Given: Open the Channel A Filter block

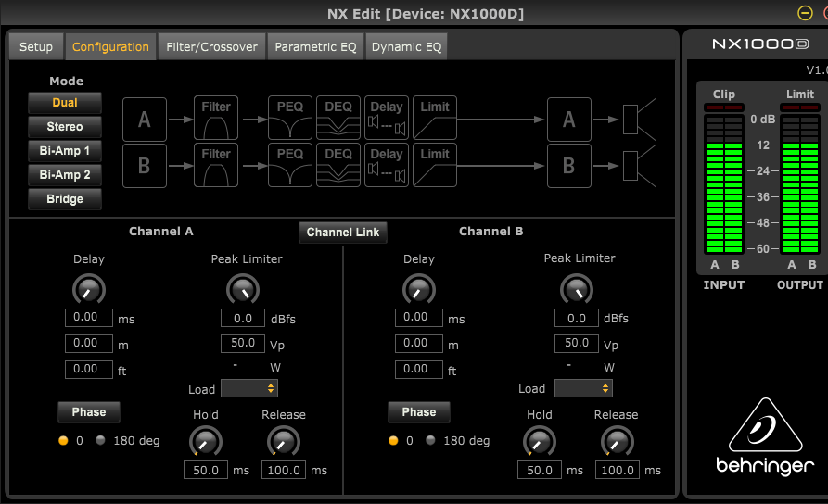Looking at the screenshot, I should [x=216, y=118].
